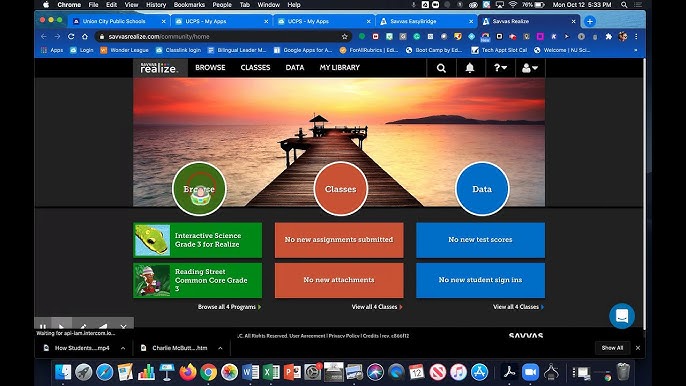Click Chrome's home button
Viewport: 686px width, 386px height.
[85, 37]
